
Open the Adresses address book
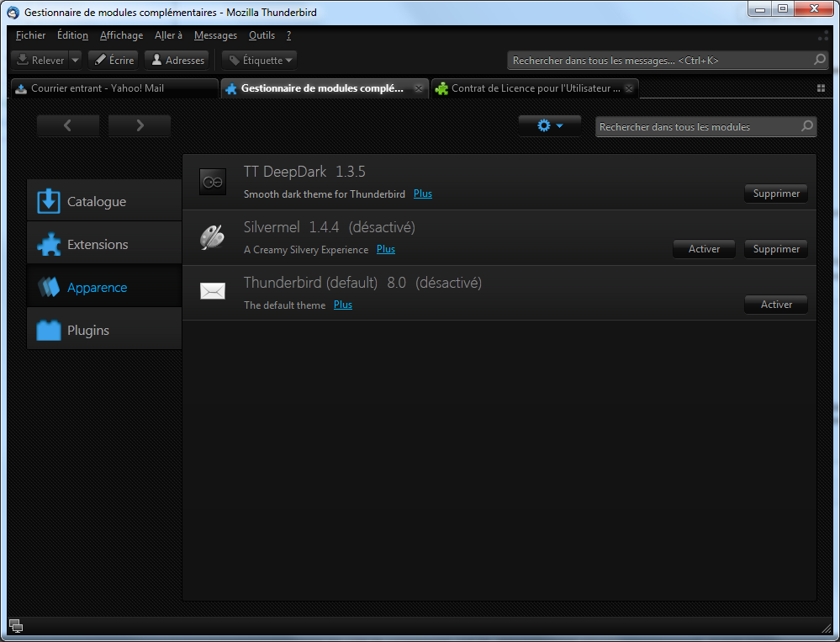pos(178,60)
